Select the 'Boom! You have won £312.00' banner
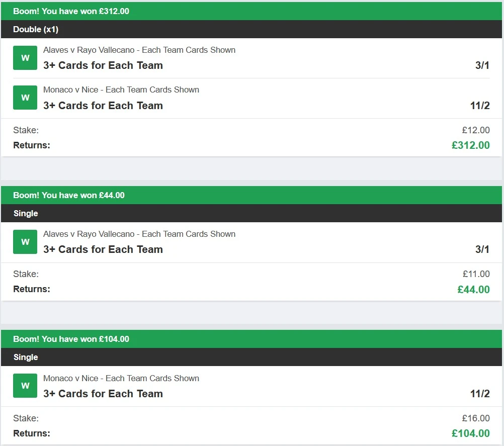This screenshot has width=504, height=446. 251,11
